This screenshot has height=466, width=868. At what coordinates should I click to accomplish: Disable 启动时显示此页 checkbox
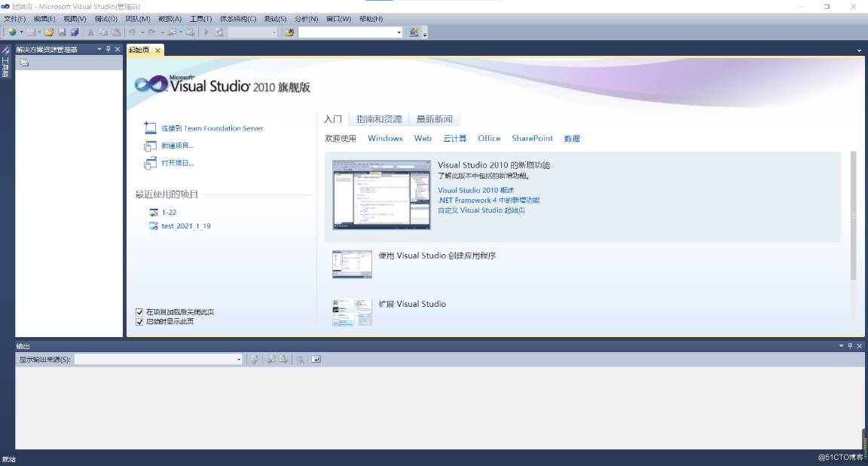(x=139, y=320)
